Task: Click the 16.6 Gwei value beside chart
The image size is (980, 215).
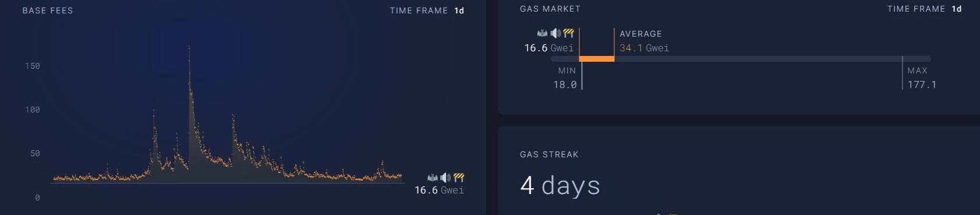Action: click(439, 191)
